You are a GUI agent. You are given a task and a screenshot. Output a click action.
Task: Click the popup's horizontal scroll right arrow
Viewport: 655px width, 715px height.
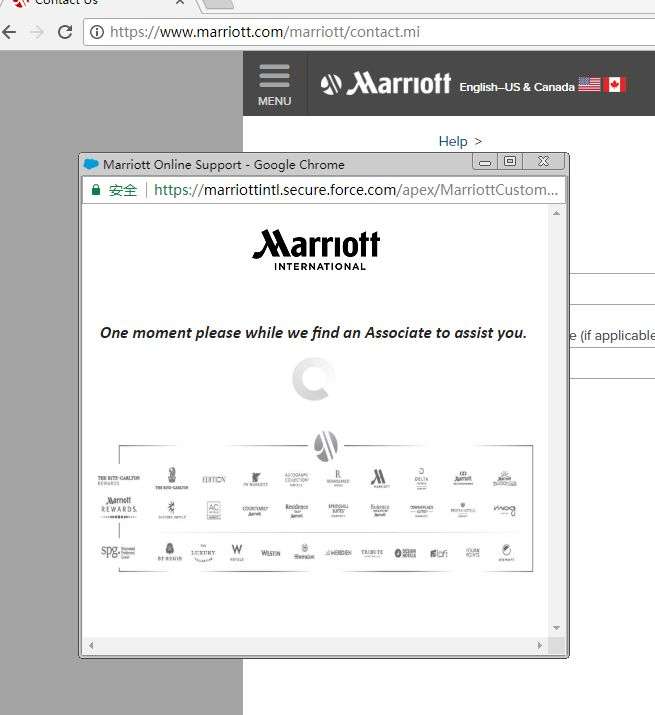click(540, 645)
